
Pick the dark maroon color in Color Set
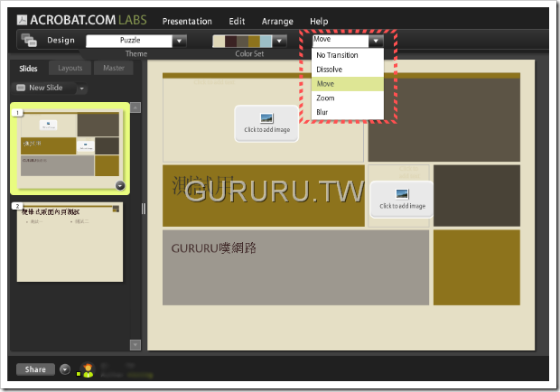(230, 41)
